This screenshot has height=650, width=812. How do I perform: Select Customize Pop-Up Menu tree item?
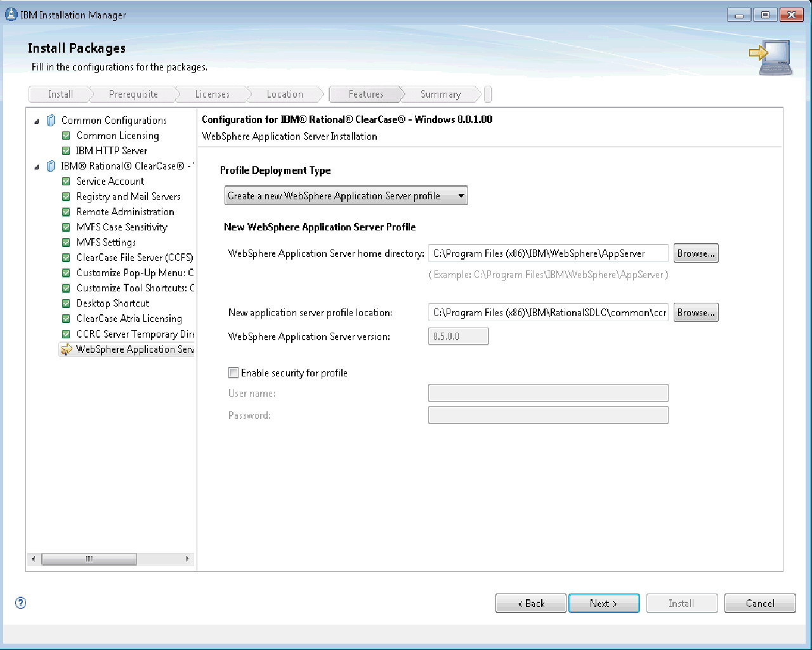pos(135,272)
